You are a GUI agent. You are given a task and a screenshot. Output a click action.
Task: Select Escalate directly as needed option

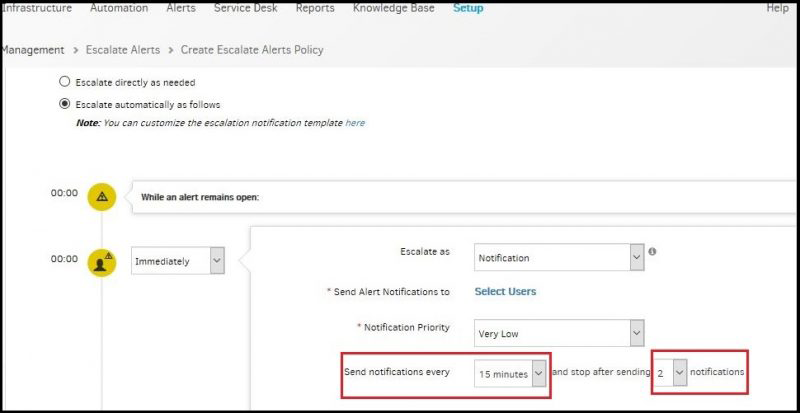click(64, 82)
